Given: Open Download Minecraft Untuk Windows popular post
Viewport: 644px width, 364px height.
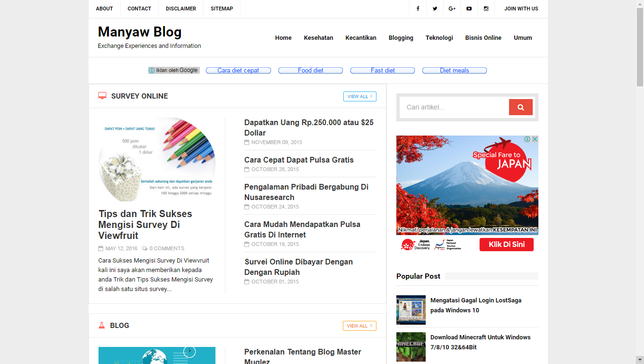Looking at the screenshot, I should coord(480,342).
